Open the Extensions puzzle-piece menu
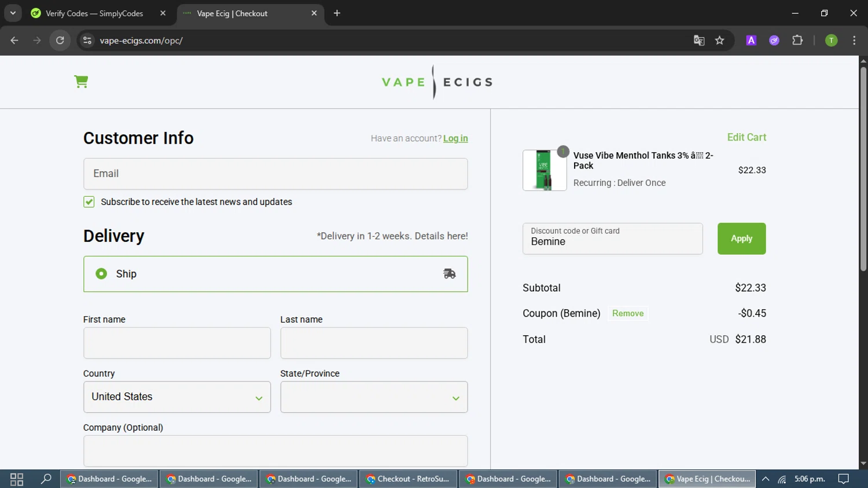 tap(797, 41)
